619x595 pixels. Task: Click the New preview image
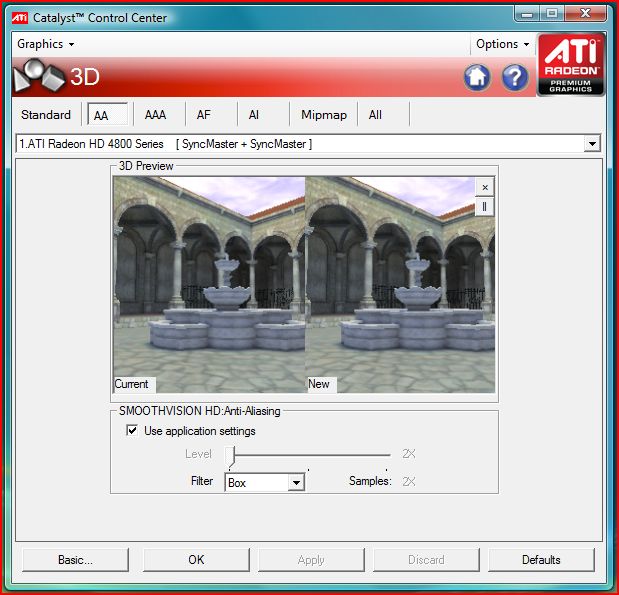(x=400, y=285)
